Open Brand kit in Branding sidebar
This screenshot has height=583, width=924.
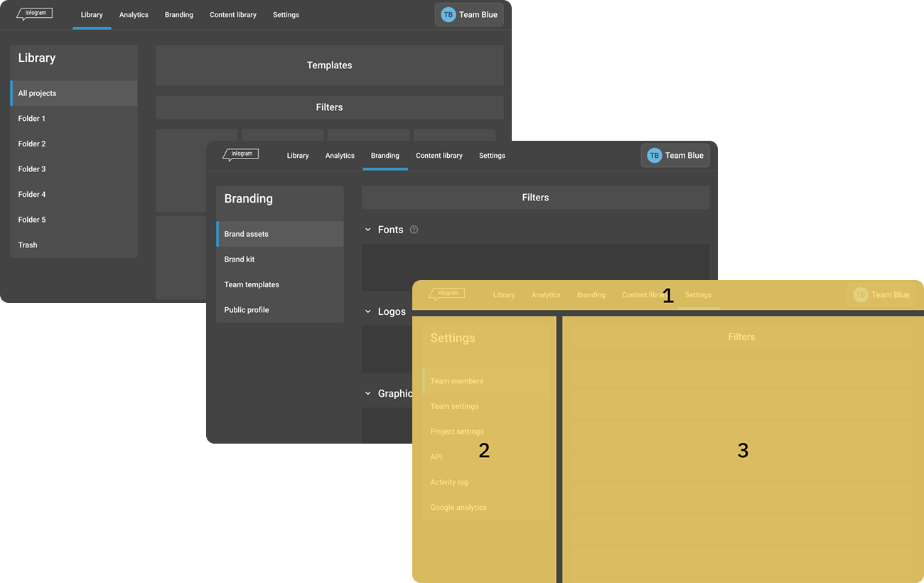280,260
